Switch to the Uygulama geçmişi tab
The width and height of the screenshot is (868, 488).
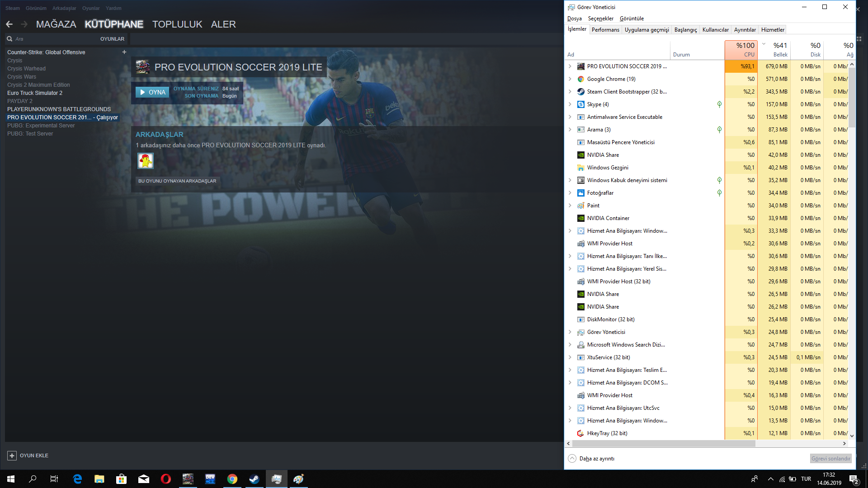[647, 30]
